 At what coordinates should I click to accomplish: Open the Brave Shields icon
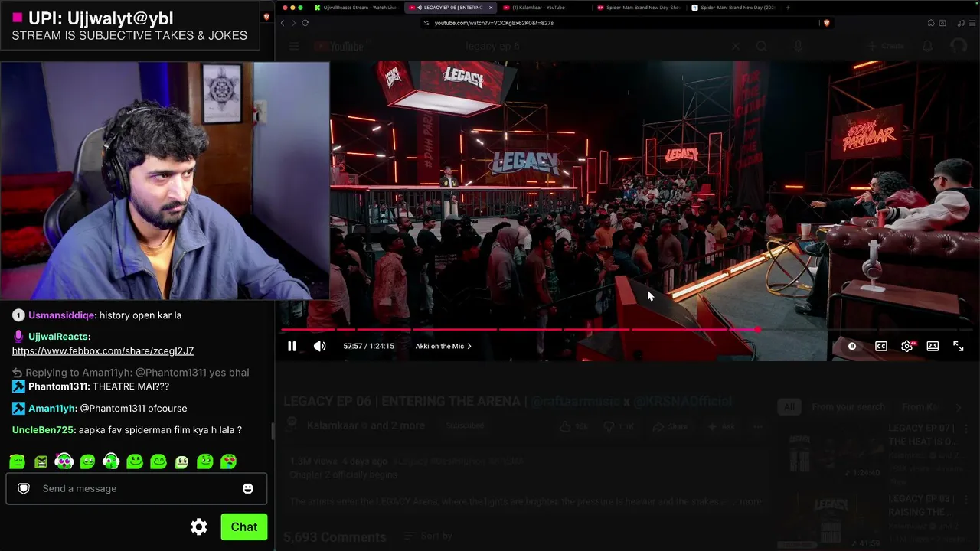[826, 23]
